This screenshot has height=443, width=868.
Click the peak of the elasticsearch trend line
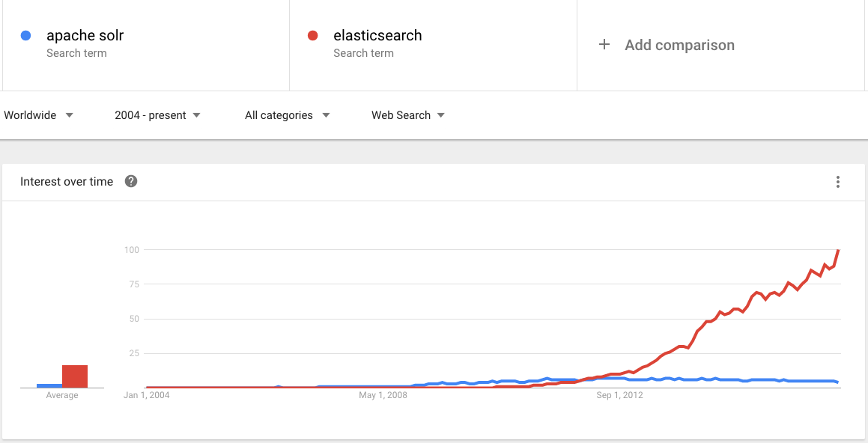click(x=837, y=250)
